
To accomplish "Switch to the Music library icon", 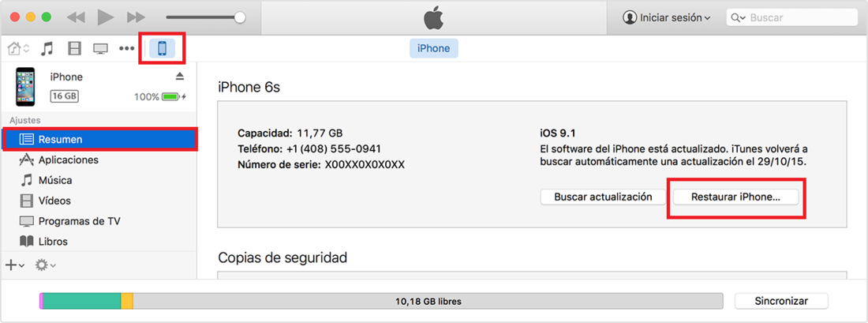I will click(47, 49).
